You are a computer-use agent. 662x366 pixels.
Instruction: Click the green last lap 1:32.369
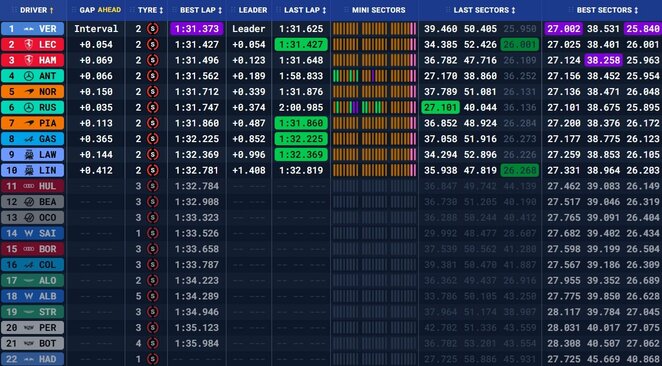pyautogui.click(x=301, y=155)
